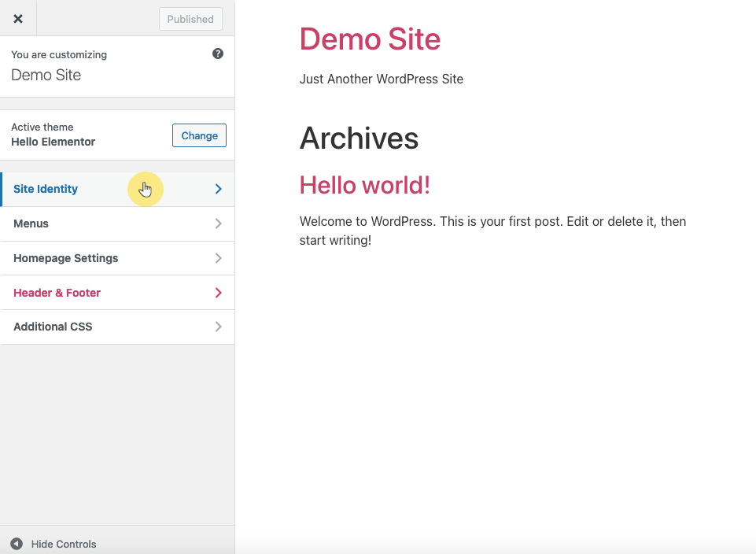Close the Customizer with the X icon

pyautogui.click(x=18, y=19)
